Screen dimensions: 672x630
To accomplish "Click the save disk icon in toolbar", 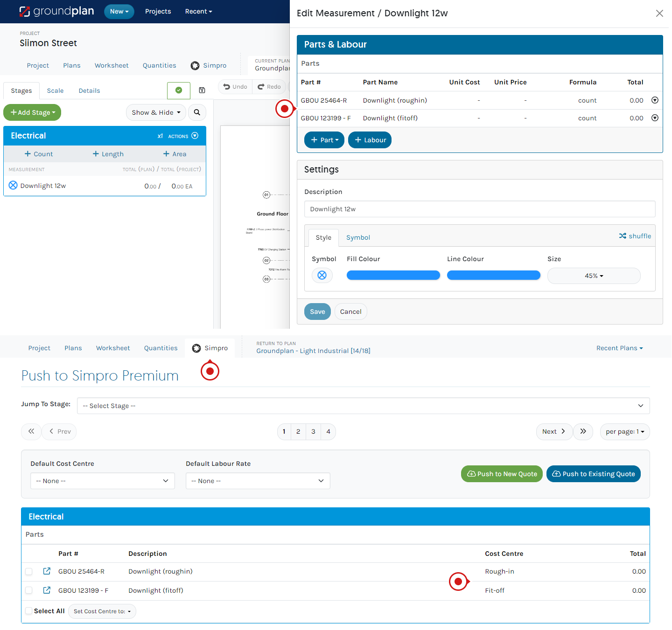I will (x=202, y=90).
